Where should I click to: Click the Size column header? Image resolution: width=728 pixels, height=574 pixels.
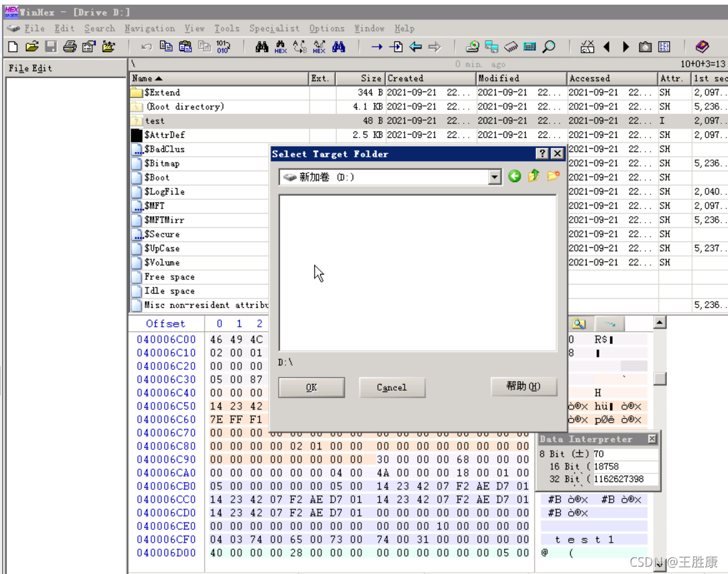coord(360,79)
